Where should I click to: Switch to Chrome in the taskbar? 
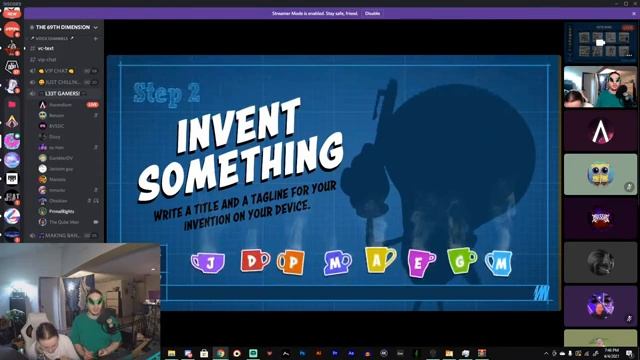[220, 353]
